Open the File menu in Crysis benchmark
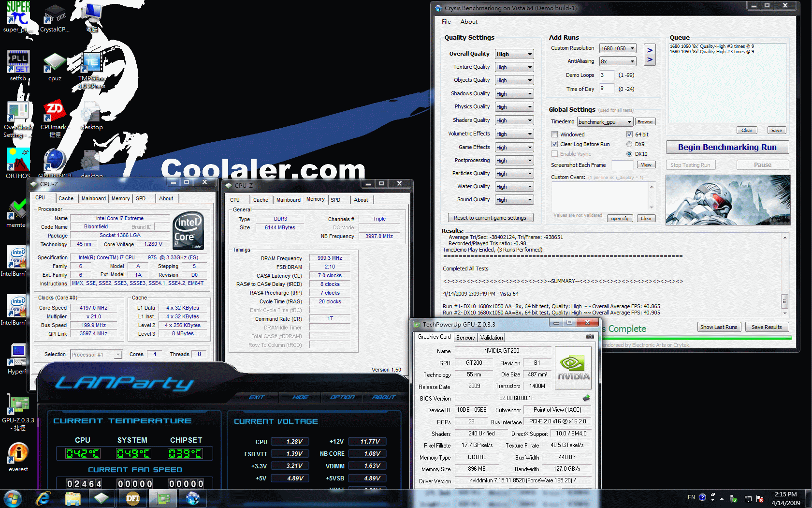Viewport: 812px width, 508px height. [446, 22]
